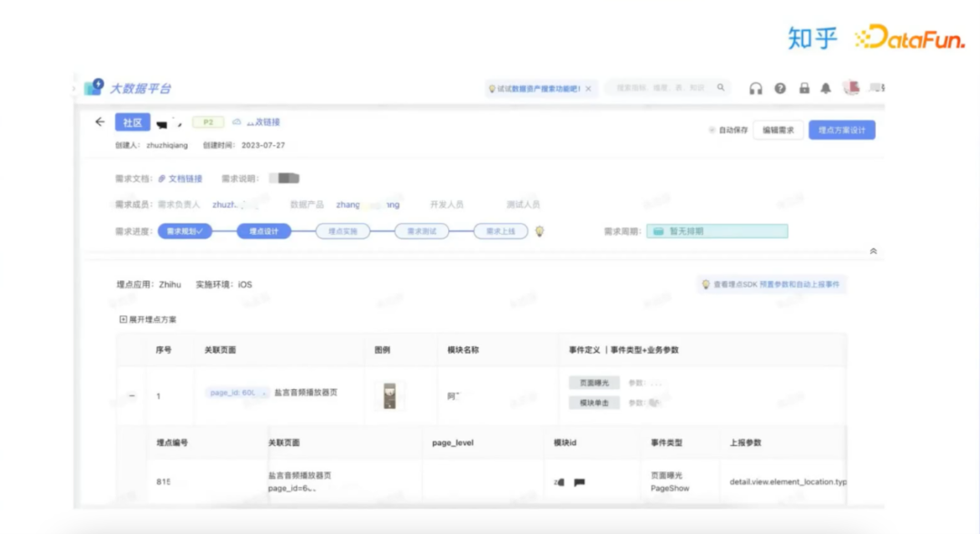Click the lock icon in the top bar
This screenshot has width=980, height=534.
[x=802, y=88]
